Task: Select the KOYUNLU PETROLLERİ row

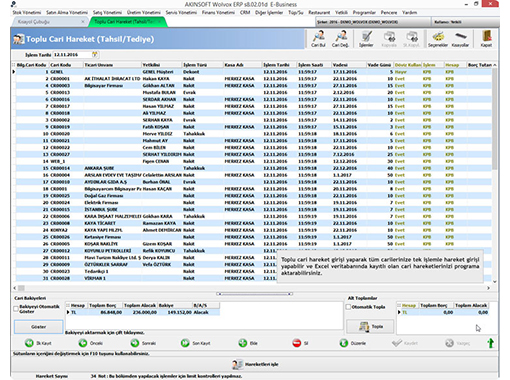Action: (x=253, y=251)
